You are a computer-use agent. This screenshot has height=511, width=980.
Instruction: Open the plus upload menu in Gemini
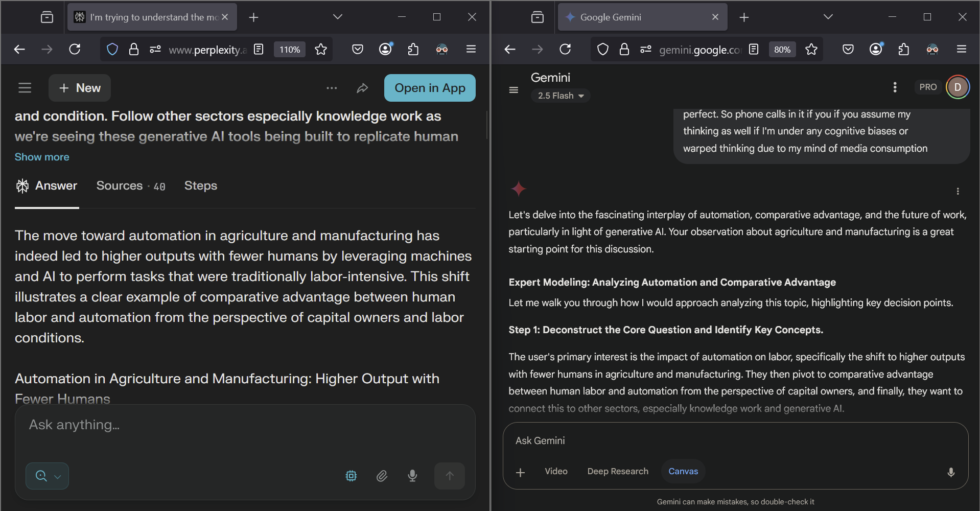(x=520, y=473)
